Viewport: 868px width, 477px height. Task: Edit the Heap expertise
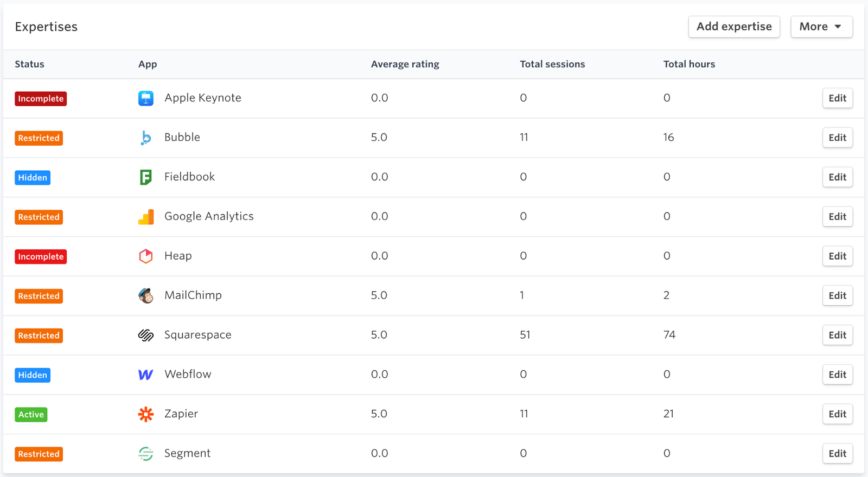(x=837, y=256)
